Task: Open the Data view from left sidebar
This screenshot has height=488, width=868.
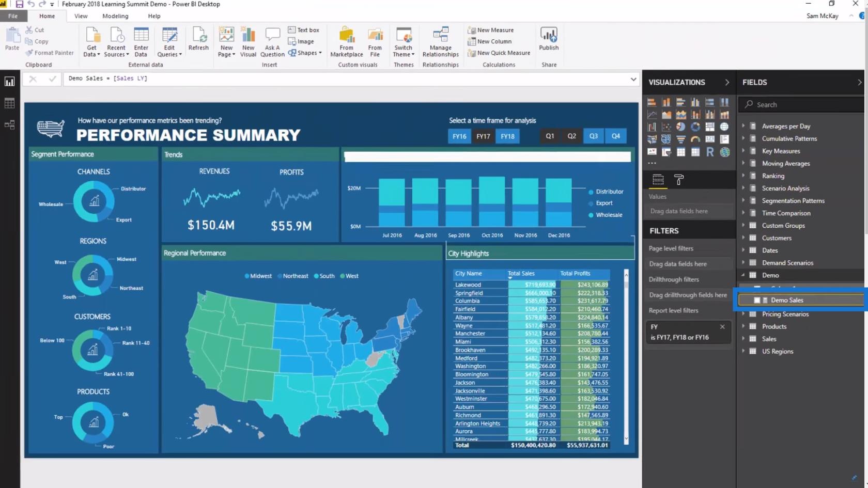Action: pyautogui.click(x=9, y=103)
